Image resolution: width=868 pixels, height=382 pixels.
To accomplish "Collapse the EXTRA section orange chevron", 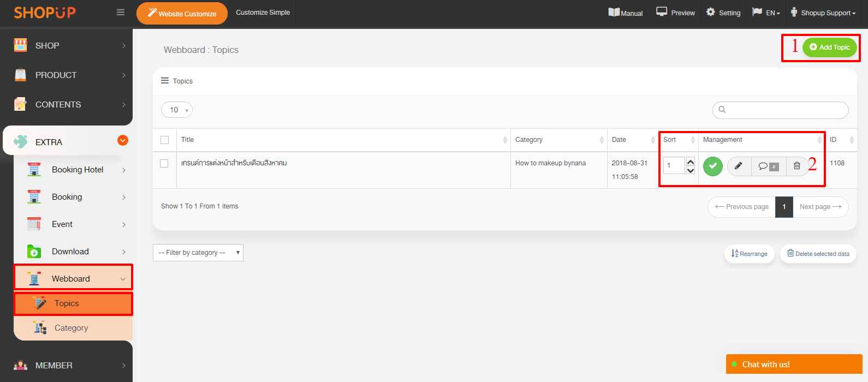I will tap(123, 140).
